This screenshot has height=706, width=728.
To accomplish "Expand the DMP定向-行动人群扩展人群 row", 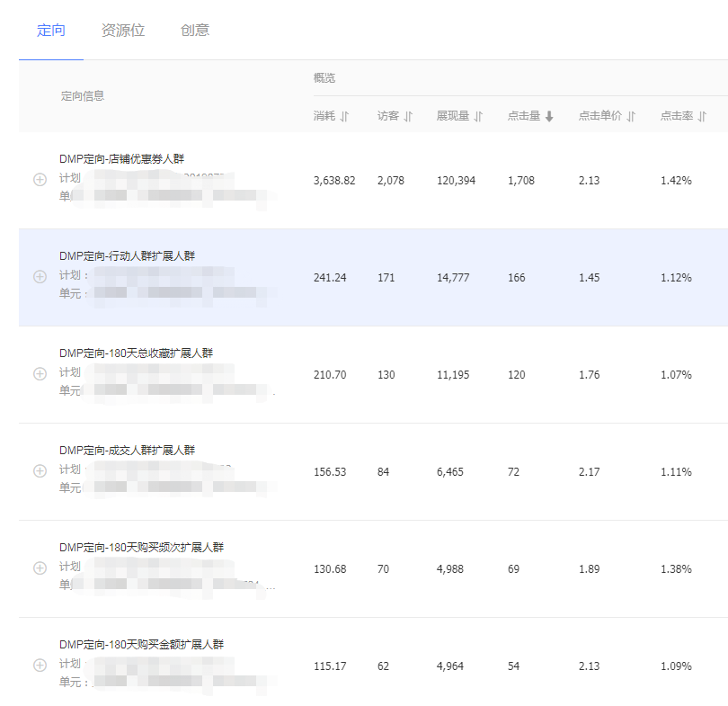I will click(40, 276).
